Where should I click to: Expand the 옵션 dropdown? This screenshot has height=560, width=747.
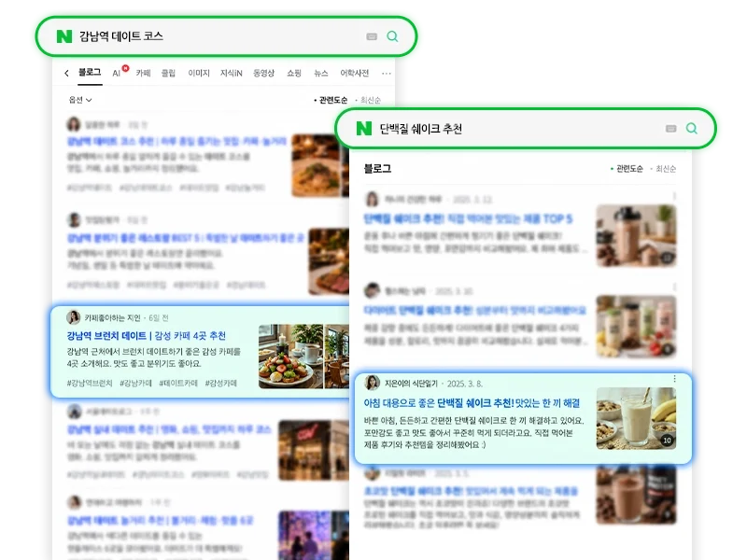80,100
